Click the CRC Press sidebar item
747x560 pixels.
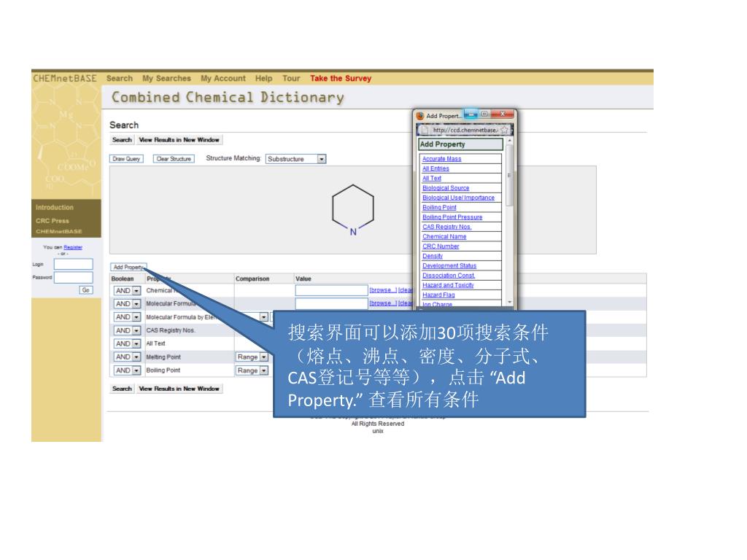[52, 221]
